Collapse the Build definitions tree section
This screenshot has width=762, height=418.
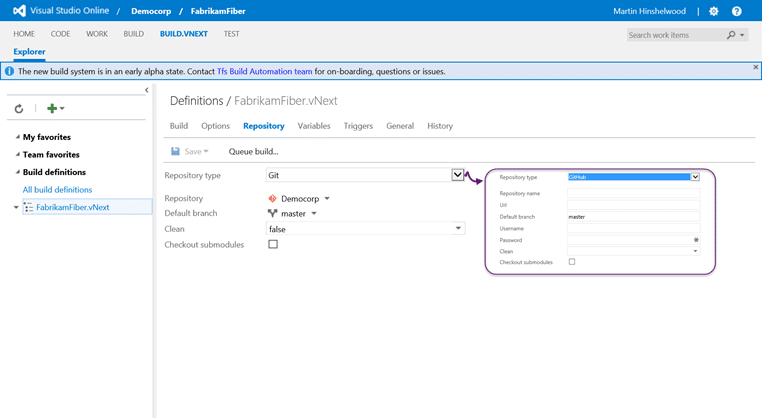tap(18, 172)
